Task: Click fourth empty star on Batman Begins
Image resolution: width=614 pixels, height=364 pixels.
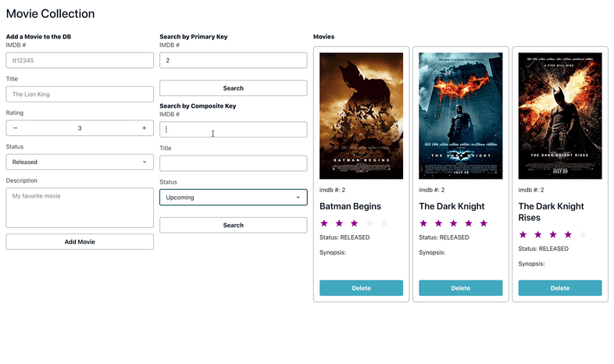Action: click(x=369, y=223)
